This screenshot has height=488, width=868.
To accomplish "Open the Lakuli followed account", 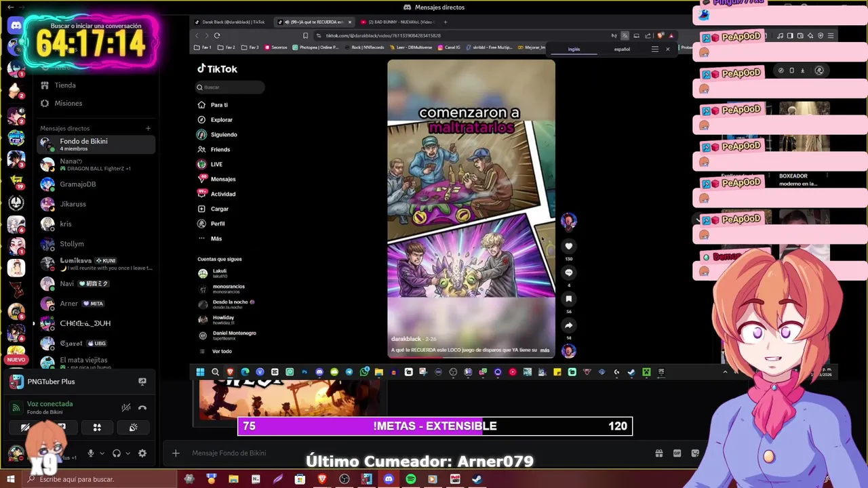I will tap(219, 273).
